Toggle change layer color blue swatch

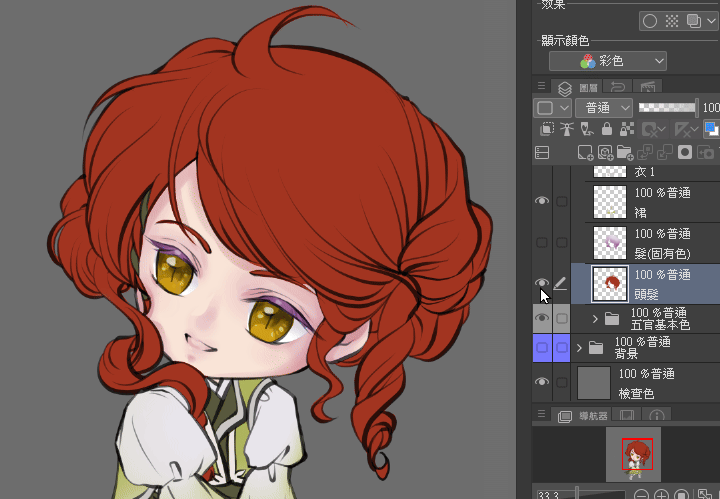(712, 129)
